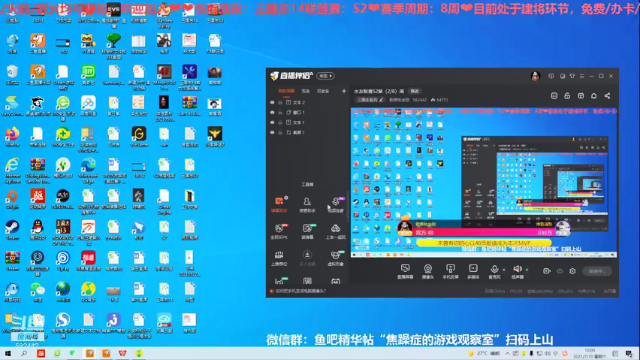Click the start streaming button
This screenshot has height=360, width=640.
[597, 271]
